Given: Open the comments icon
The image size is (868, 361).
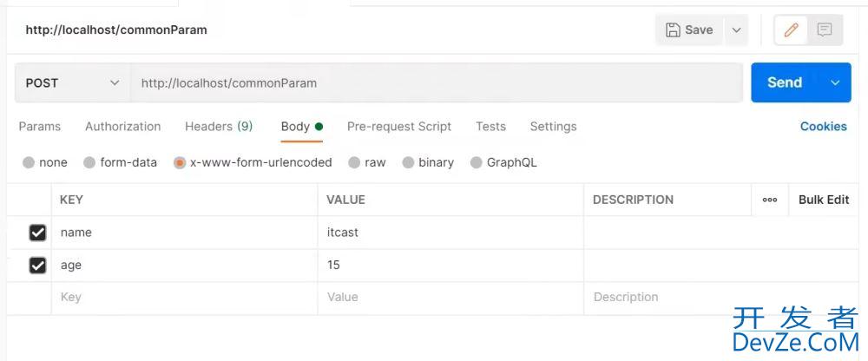Looking at the screenshot, I should pyautogui.click(x=825, y=30).
